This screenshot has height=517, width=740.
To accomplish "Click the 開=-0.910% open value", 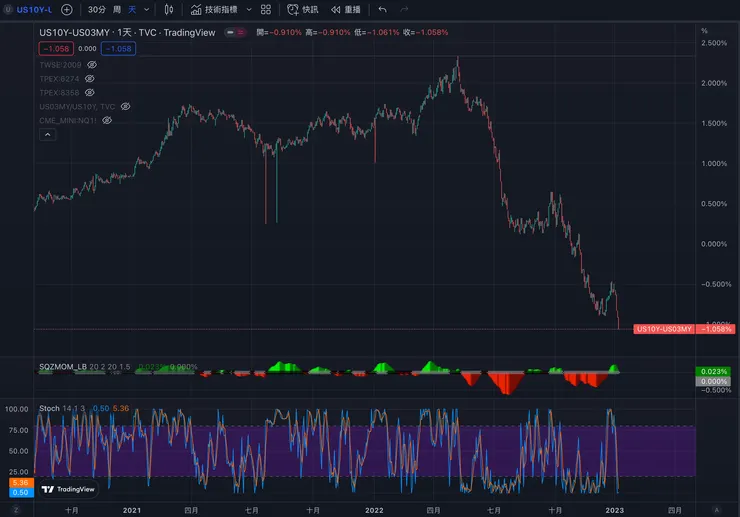I will point(278,32).
